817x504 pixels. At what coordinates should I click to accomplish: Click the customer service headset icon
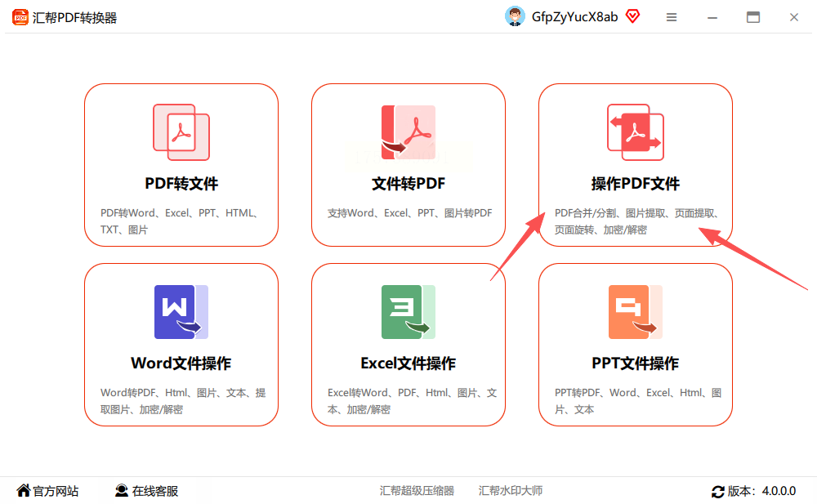point(122,490)
